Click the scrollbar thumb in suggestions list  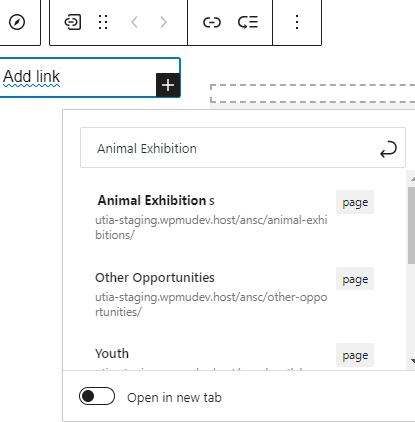coord(411,226)
